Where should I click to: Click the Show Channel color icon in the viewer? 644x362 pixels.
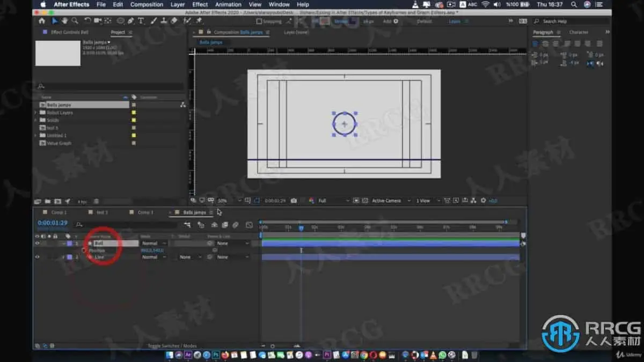[x=311, y=201]
